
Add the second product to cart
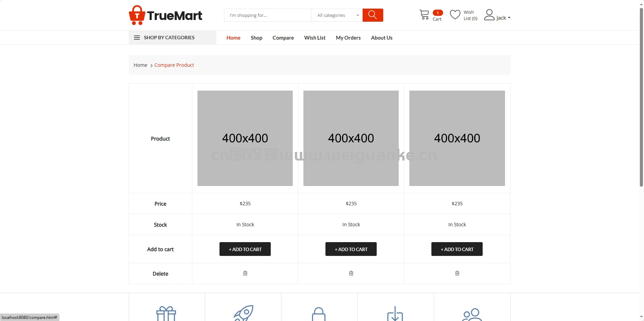351,249
